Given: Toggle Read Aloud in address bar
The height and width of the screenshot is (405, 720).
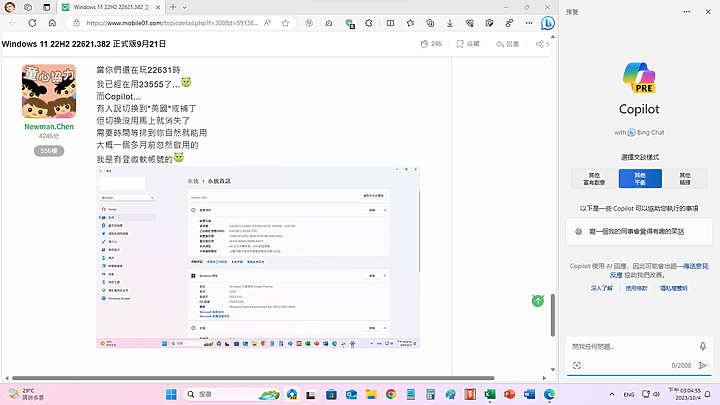Looking at the screenshot, I should (x=268, y=23).
